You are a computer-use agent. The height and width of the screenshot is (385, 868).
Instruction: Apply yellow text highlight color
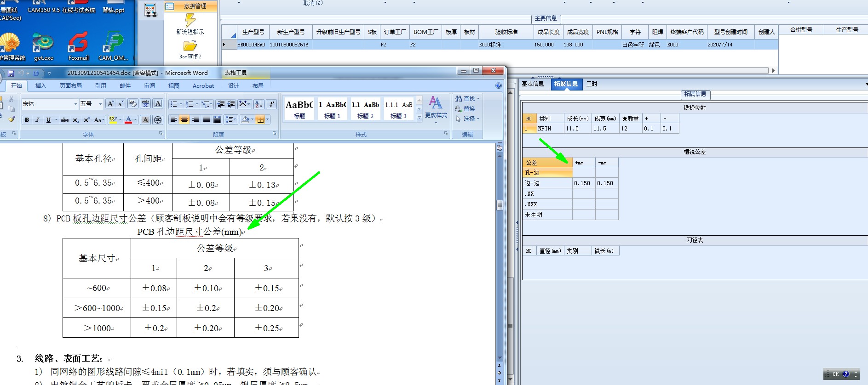[113, 120]
